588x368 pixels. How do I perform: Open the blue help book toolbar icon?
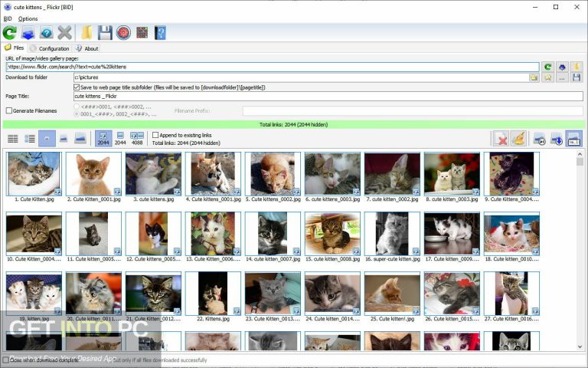[160, 33]
